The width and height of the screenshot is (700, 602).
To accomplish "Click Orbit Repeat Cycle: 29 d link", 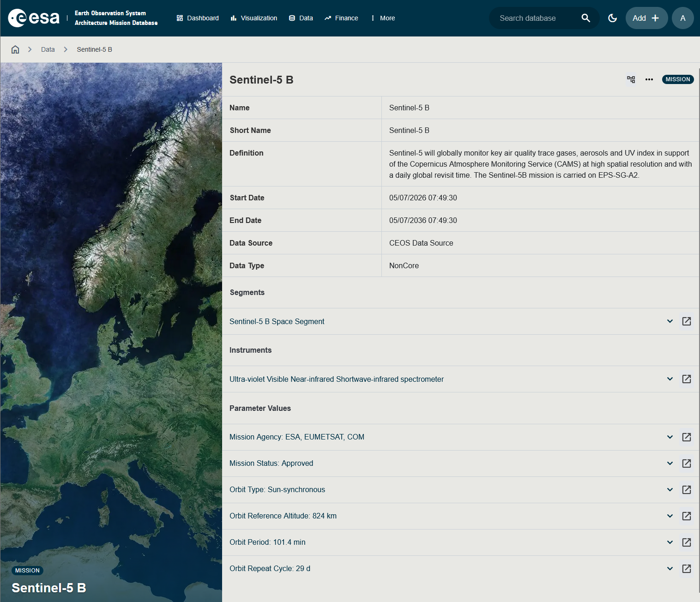I will point(270,568).
